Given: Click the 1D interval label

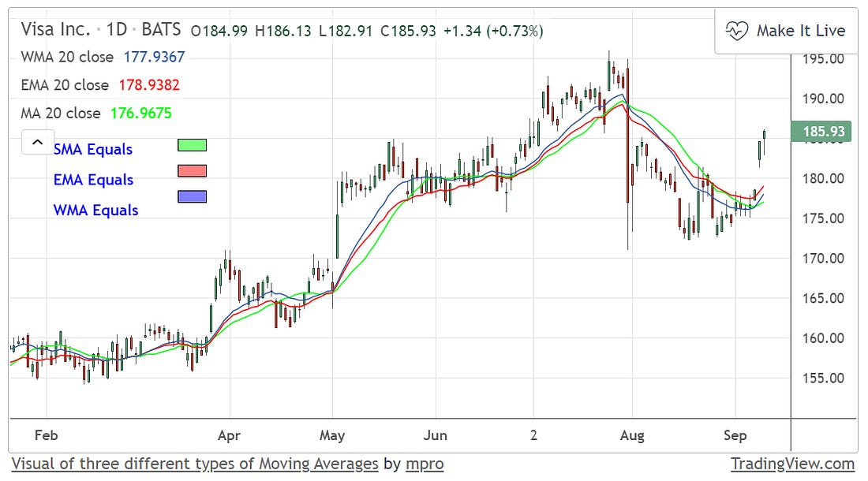Looking at the screenshot, I should coord(116,29).
